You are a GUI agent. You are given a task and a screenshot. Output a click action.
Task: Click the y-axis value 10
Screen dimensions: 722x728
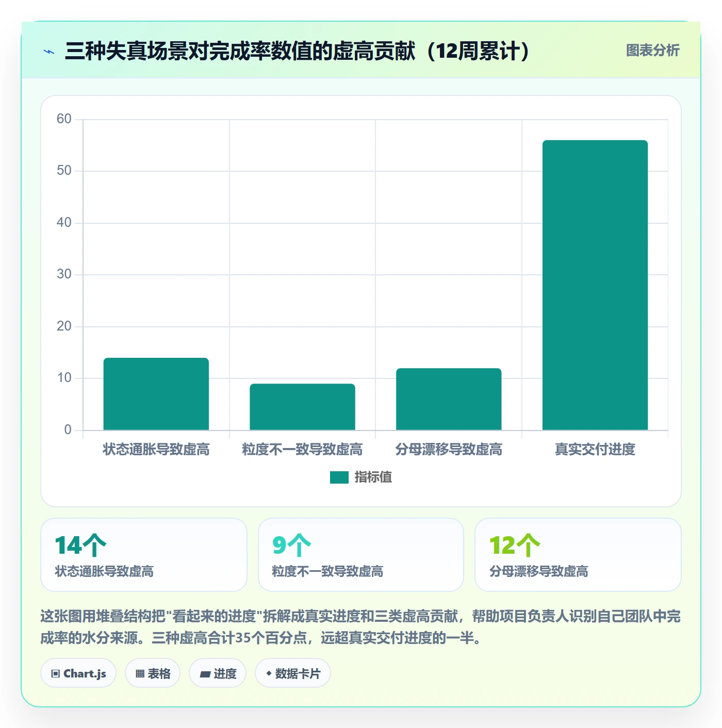pyautogui.click(x=64, y=378)
